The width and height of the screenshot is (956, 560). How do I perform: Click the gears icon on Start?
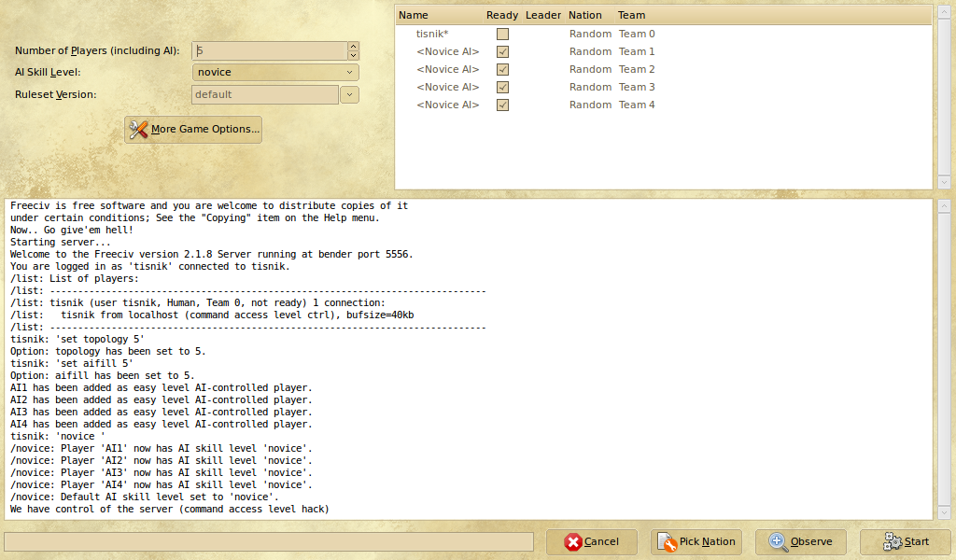tap(893, 541)
